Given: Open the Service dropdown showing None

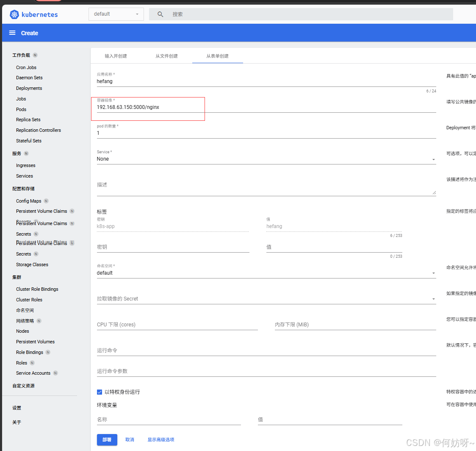Looking at the screenshot, I should [266, 159].
